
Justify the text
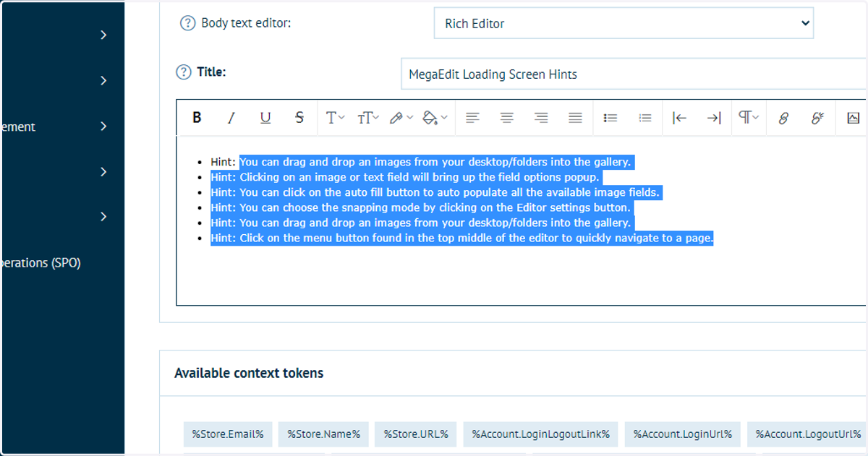click(x=575, y=118)
